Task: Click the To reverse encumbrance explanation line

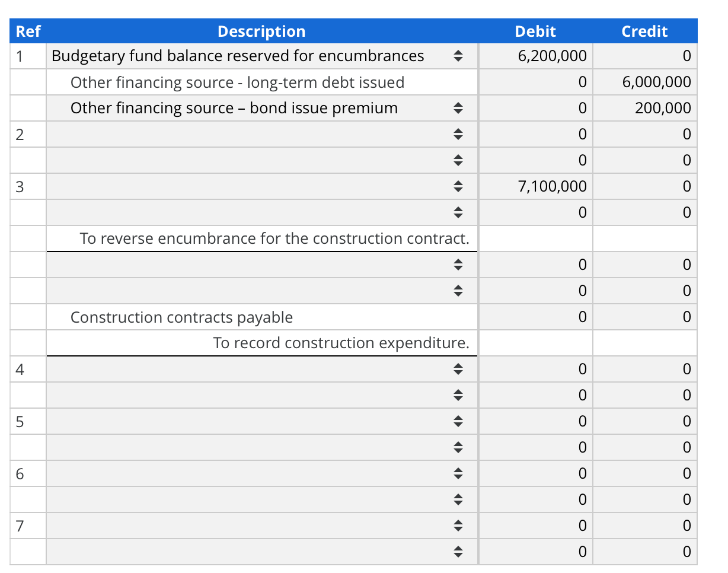Action: click(275, 238)
